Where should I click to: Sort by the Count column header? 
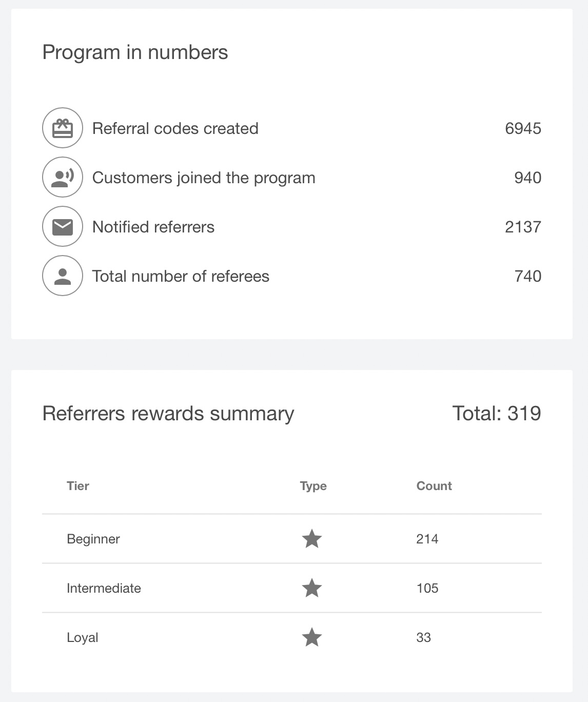(434, 486)
